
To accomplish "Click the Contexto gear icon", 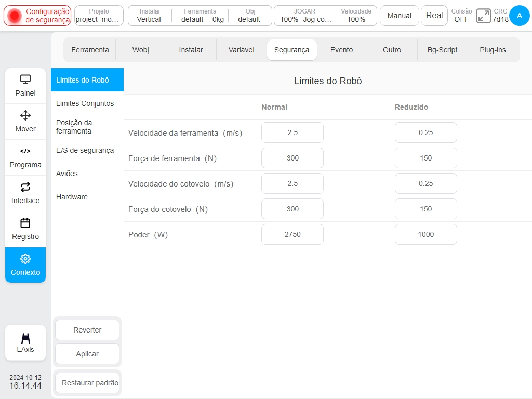I will tap(25, 259).
